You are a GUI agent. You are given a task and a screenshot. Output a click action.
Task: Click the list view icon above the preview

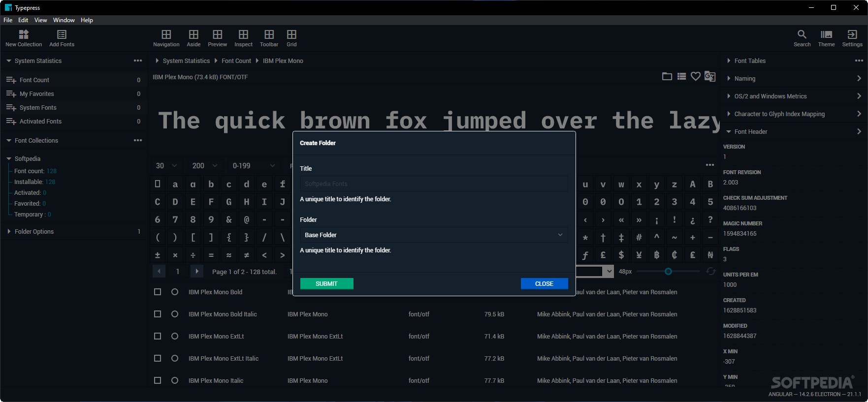point(681,76)
